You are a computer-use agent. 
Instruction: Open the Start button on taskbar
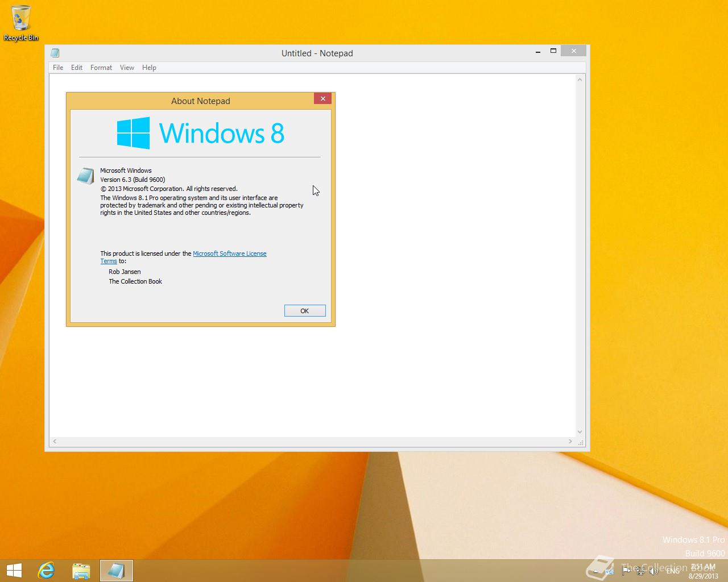click(x=14, y=571)
